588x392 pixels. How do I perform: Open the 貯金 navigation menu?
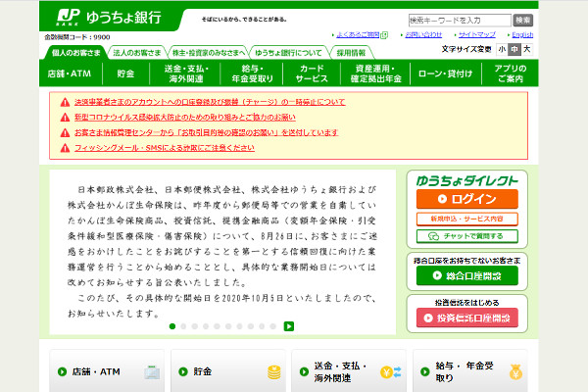coord(125,72)
